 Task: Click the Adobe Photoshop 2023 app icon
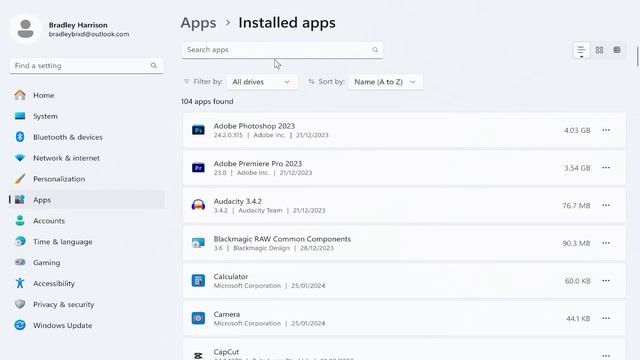[x=198, y=130]
